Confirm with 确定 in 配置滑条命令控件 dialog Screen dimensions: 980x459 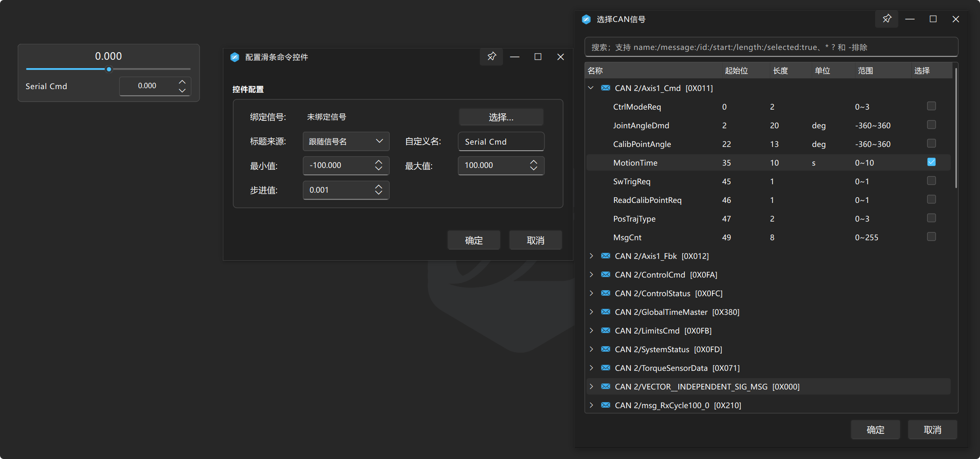pos(474,240)
